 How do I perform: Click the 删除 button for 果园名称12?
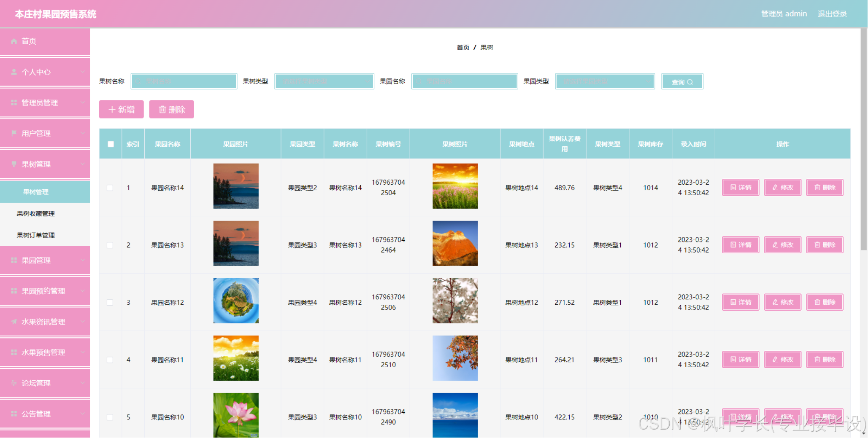tap(825, 302)
